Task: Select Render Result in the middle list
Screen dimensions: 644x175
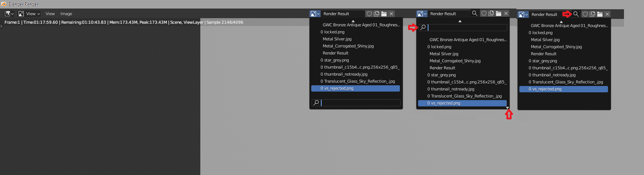Action: click(x=463, y=68)
